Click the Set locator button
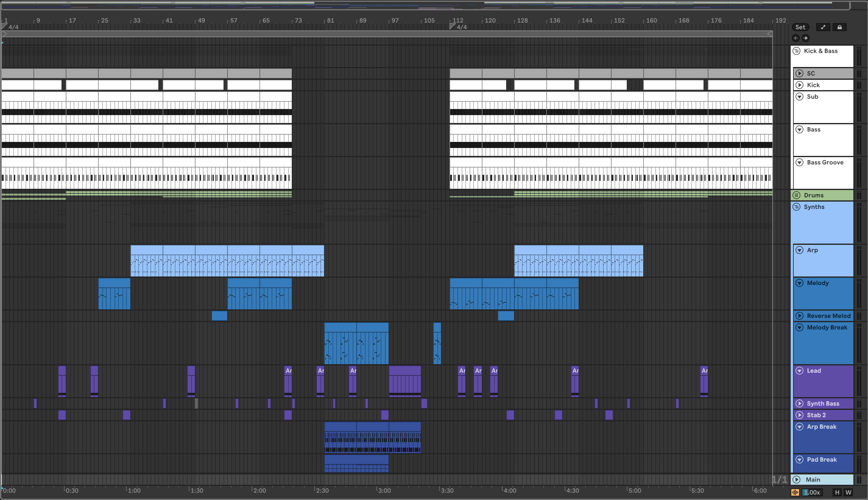The width and height of the screenshot is (868, 500). pyautogui.click(x=800, y=27)
